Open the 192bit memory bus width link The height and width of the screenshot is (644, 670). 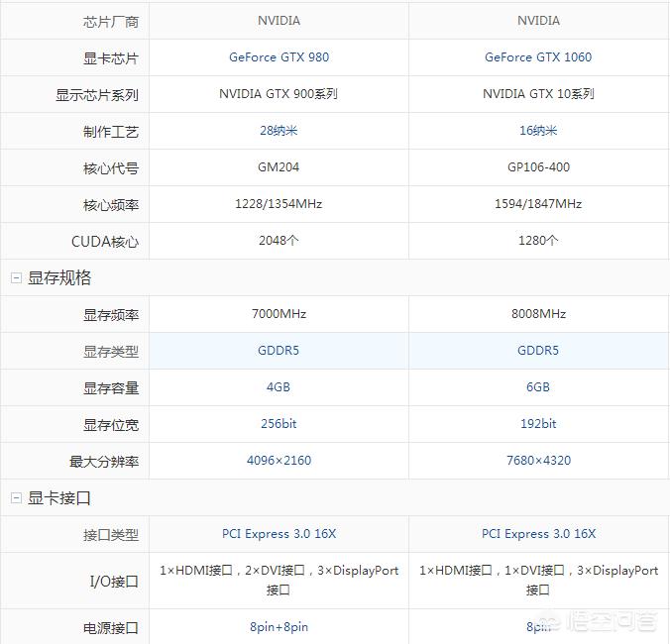tap(538, 424)
